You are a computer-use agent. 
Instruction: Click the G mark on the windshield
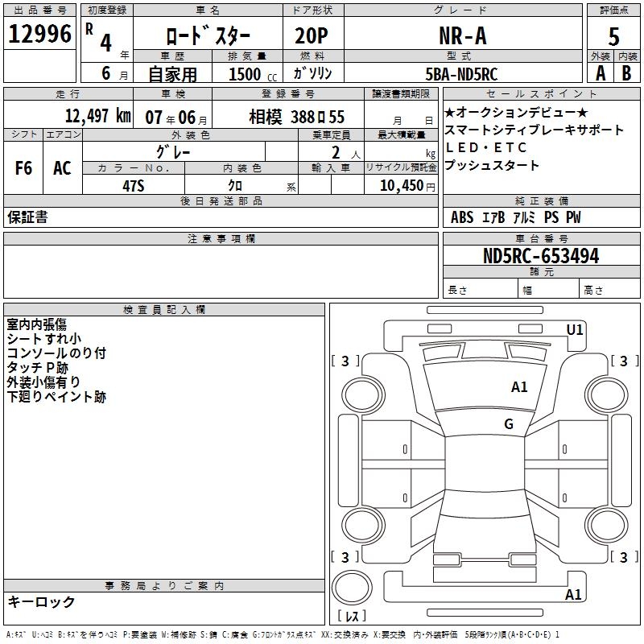click(509, 424)
